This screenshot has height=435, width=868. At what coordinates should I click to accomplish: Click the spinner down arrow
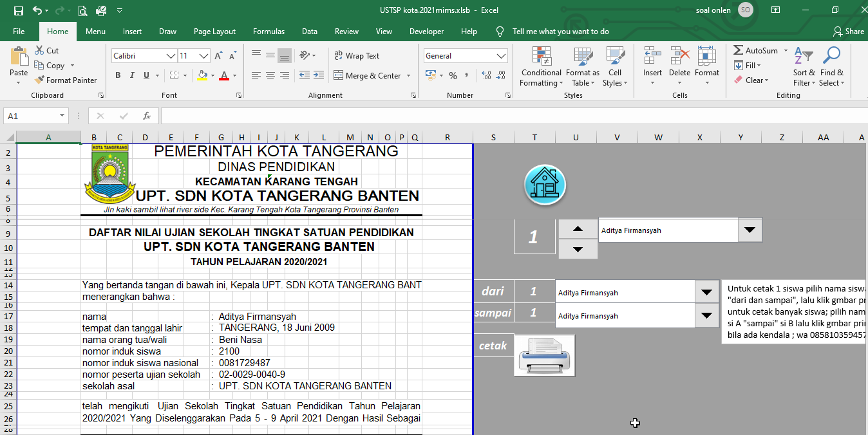(x=578, y=248)
